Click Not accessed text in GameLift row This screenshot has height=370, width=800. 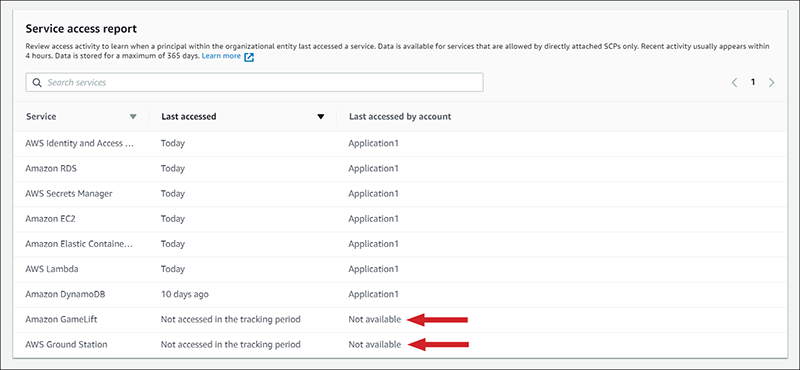point(231,319)
